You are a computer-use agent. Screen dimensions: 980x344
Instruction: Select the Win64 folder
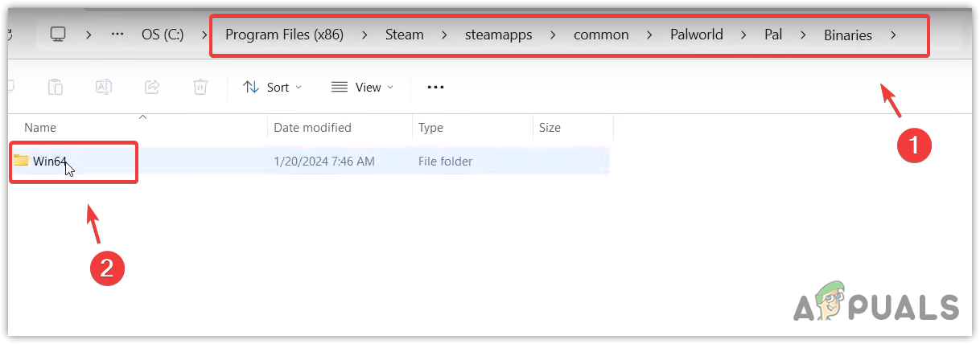(x=310, y=161)
